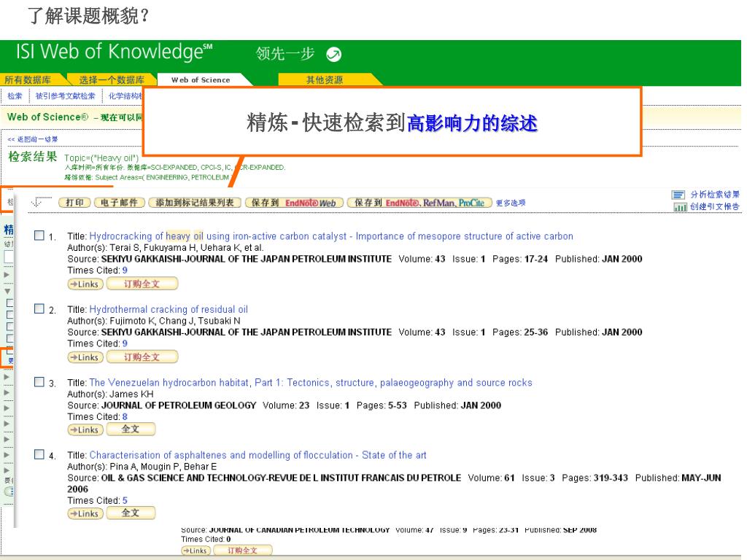This screenshot has height=560, width=747.
Task: Switch to the 所有数据库 tab
Action: coord(23,80)
